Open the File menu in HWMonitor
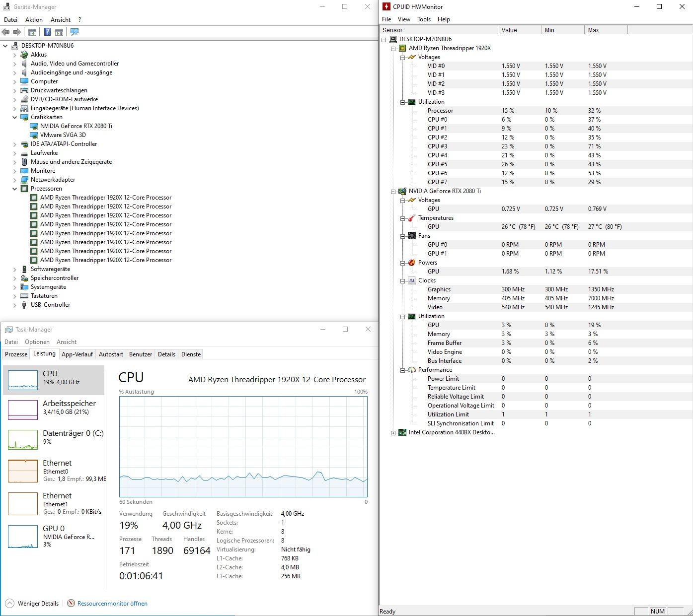693x616 pixels. (386, 19)
